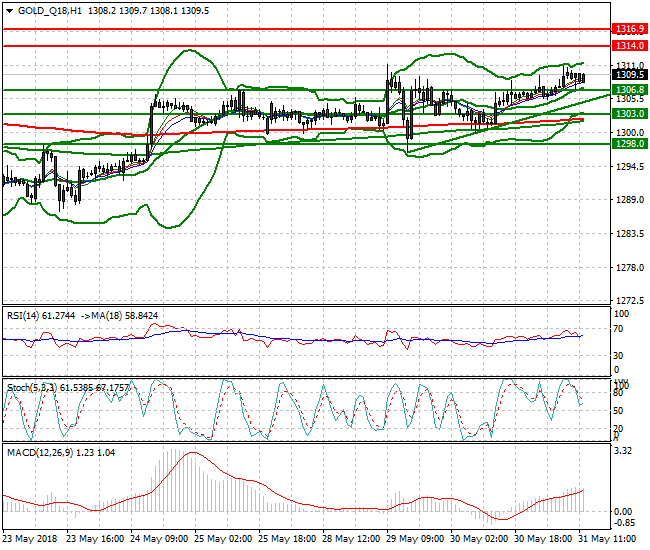This screenshot has width=650, height=550.
Task: Click the GOLD_Q18,H1 chart title
Action: coord(49,11)
